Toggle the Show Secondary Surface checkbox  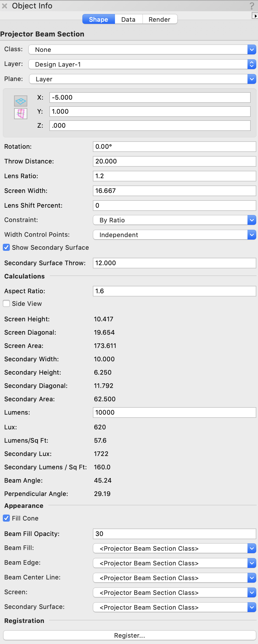(6, 248)
